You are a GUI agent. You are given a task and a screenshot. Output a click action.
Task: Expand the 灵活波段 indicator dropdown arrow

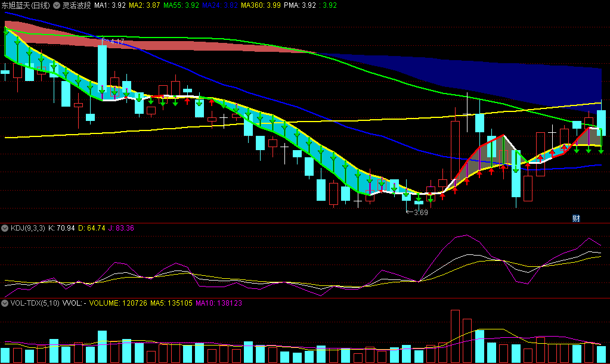tap(57, 5)
